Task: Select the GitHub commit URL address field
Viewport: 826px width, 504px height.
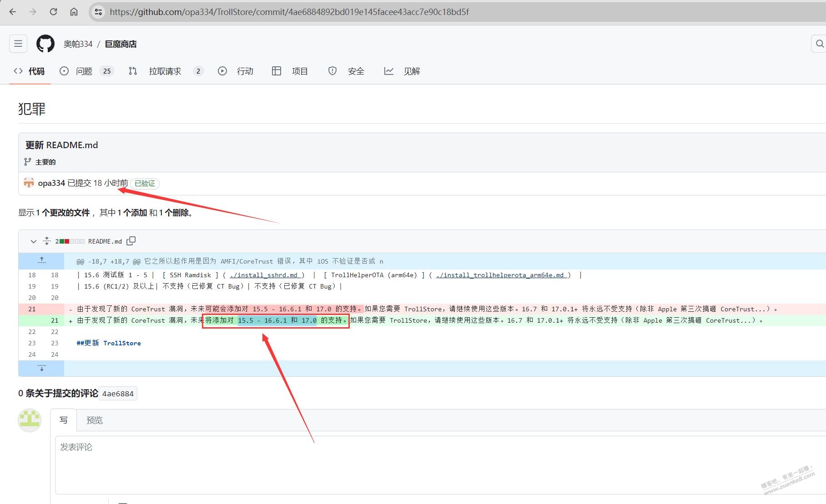Action: (x=289, y=12)
